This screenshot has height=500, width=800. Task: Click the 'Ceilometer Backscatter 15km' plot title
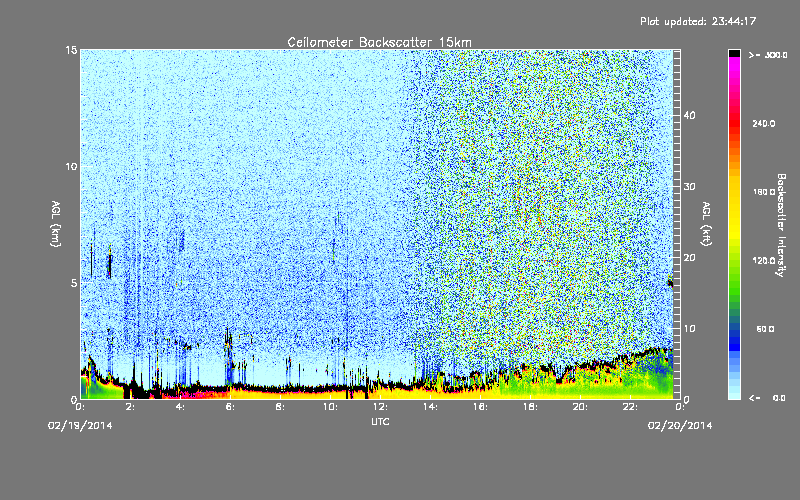click(x=379, y=42)
